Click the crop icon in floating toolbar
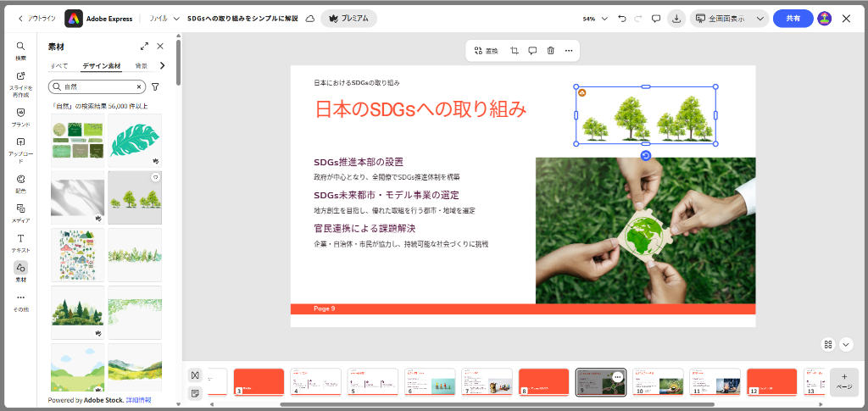The image size is (868, 411). point(515,51)
